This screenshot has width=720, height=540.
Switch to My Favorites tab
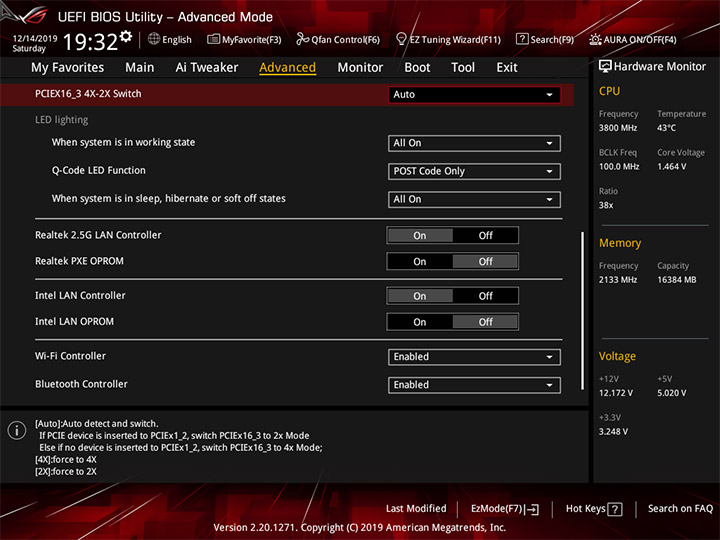coord(68,68)
